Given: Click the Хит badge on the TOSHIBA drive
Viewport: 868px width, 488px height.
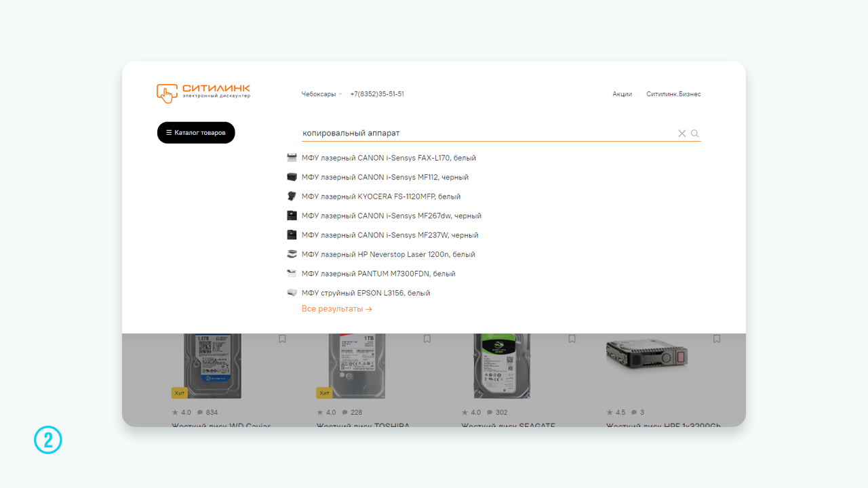Looking at the screenshot, I should (x=325, y=393).
